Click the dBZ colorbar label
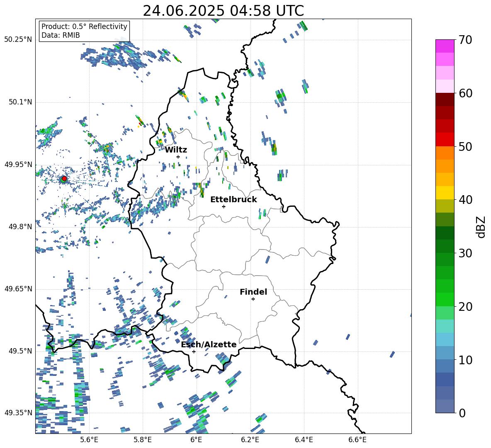This screenshot has width=491, height=448. pyautogui.click(x=481, y=227)
